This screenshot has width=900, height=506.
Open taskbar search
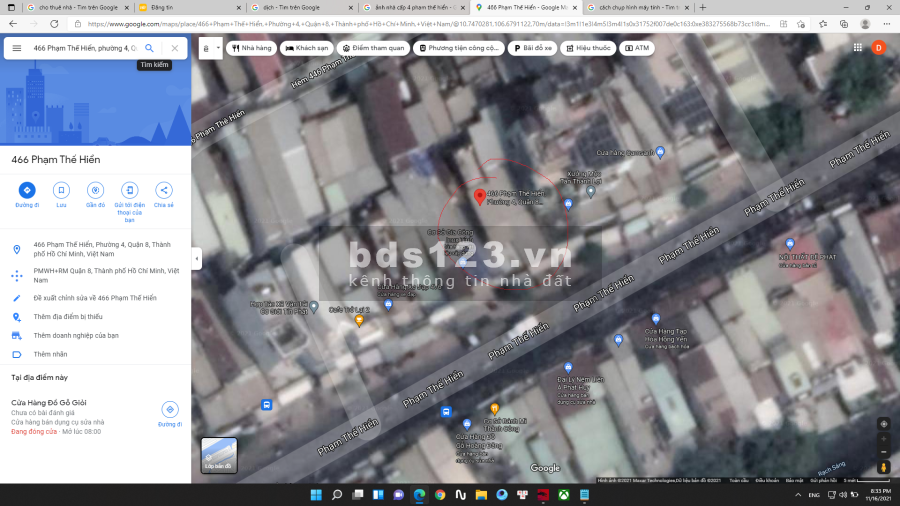pyautogui.click(x=337, y=495)
